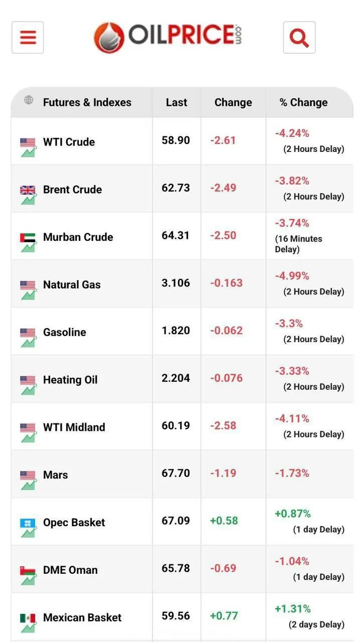Click the Mexican Basket flag icon
364x642 pixels.
point(28,618)
